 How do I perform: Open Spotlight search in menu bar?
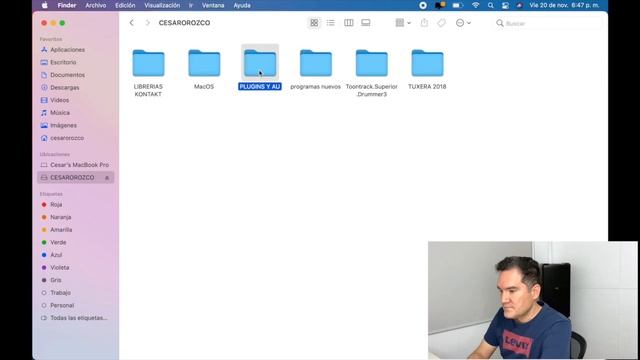(x=491, y=5)
